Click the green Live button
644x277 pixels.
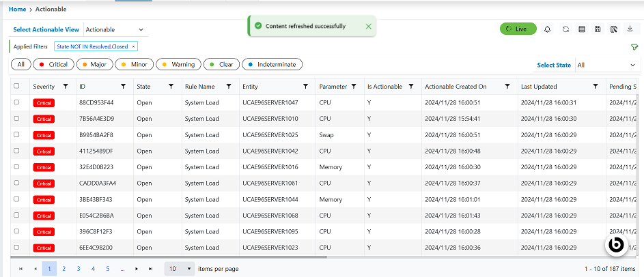pyautogui.click(x=518, y=29)
